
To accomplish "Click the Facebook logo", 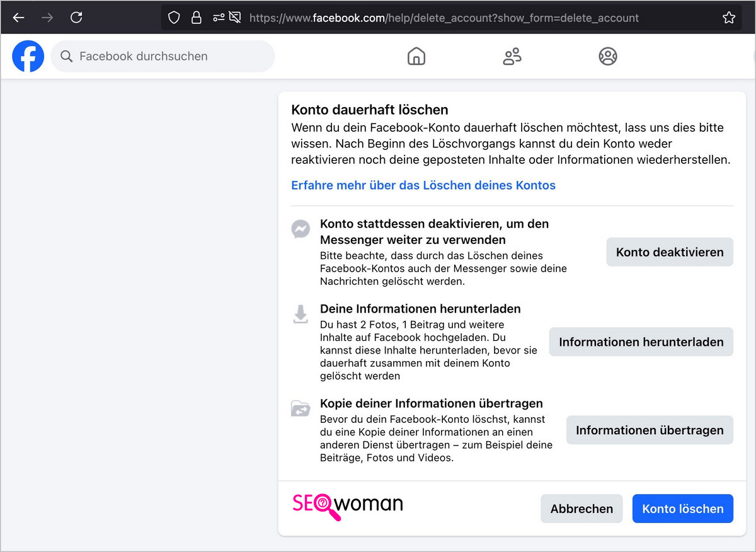I will tap(28, 56).
